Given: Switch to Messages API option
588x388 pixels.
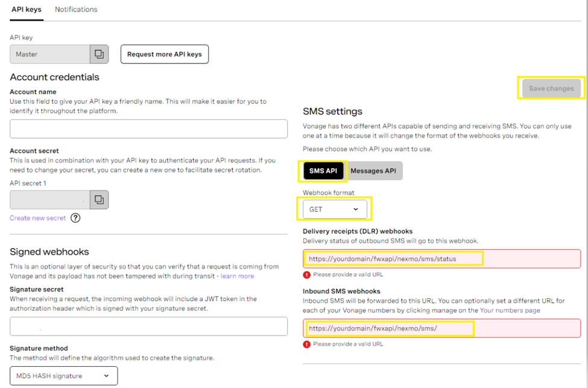Looking at the screenshot, I should pyautogui.click(x=373, y=171).
